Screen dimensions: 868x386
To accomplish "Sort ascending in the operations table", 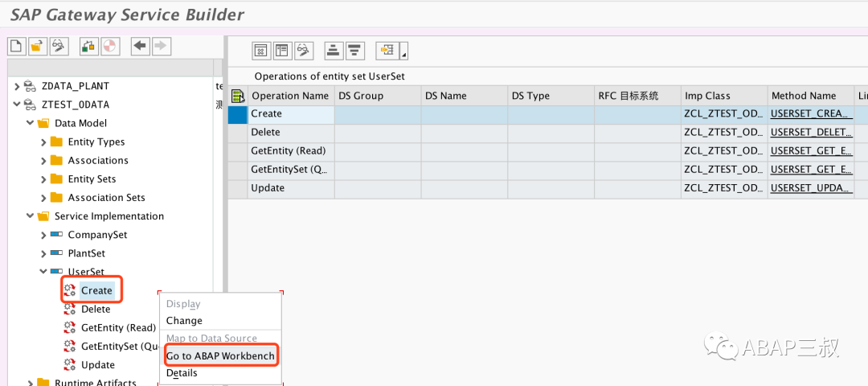I will click(334, 51).
